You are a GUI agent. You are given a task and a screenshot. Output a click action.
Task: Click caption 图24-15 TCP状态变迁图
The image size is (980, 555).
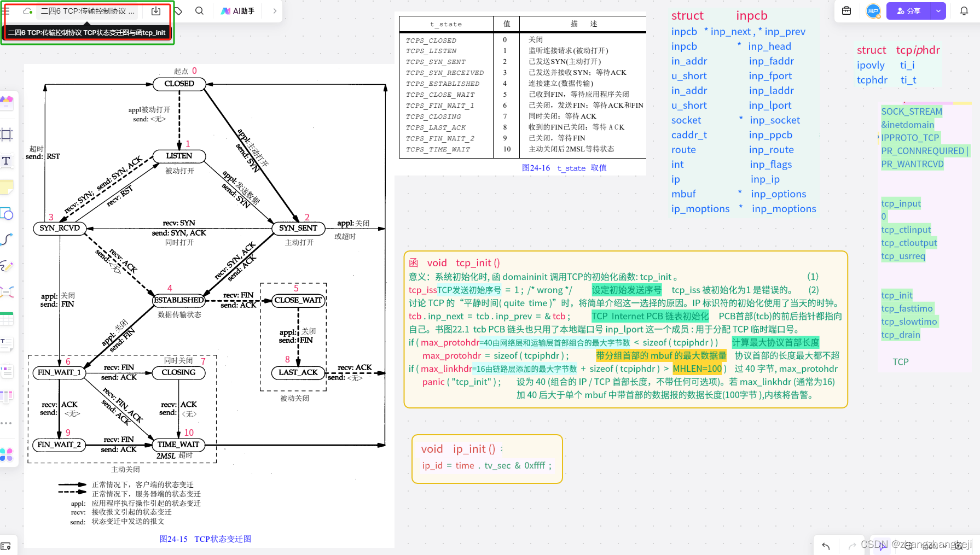[x=205, y=539]
